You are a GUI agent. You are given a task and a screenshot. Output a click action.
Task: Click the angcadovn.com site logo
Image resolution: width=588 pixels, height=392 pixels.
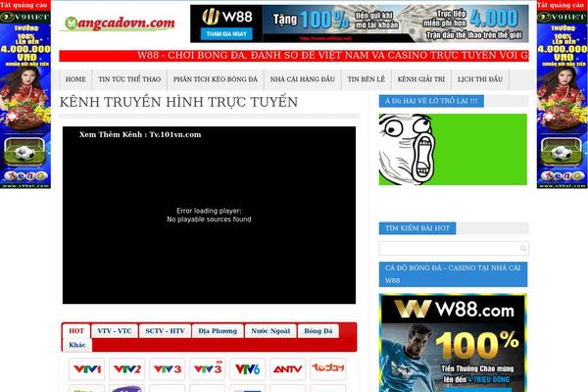[x=120, y=24]
